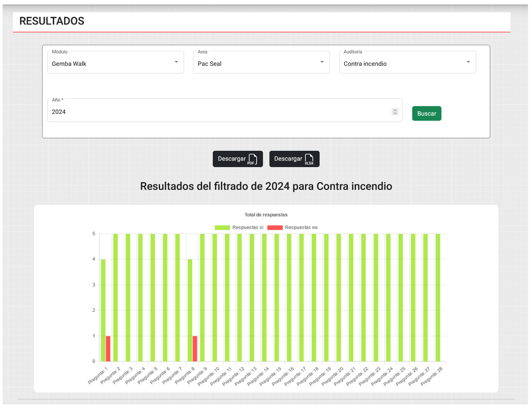Click the 'Pregunta: 28' axis label
The height and width of the screenshot is (408, 532).
431,376
